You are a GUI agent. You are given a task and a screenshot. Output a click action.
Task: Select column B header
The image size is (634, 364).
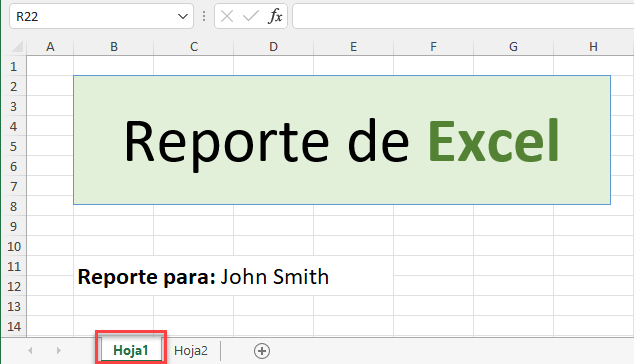(x=114, y=47)
